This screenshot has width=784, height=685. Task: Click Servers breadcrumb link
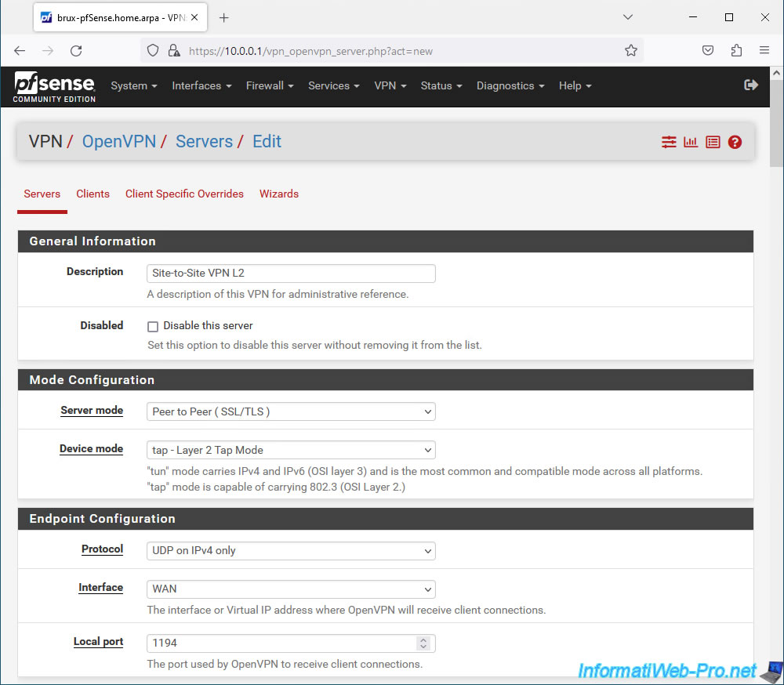click(x=204, y=142)
